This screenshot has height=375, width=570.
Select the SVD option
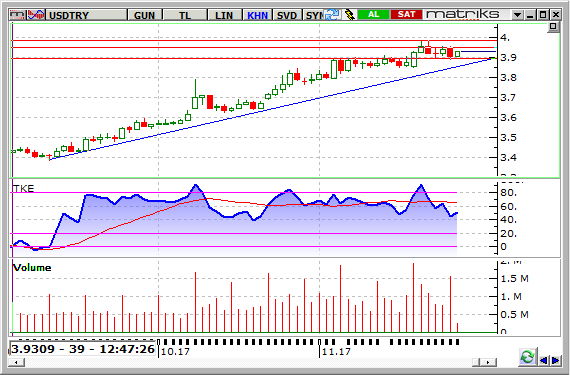287,15
